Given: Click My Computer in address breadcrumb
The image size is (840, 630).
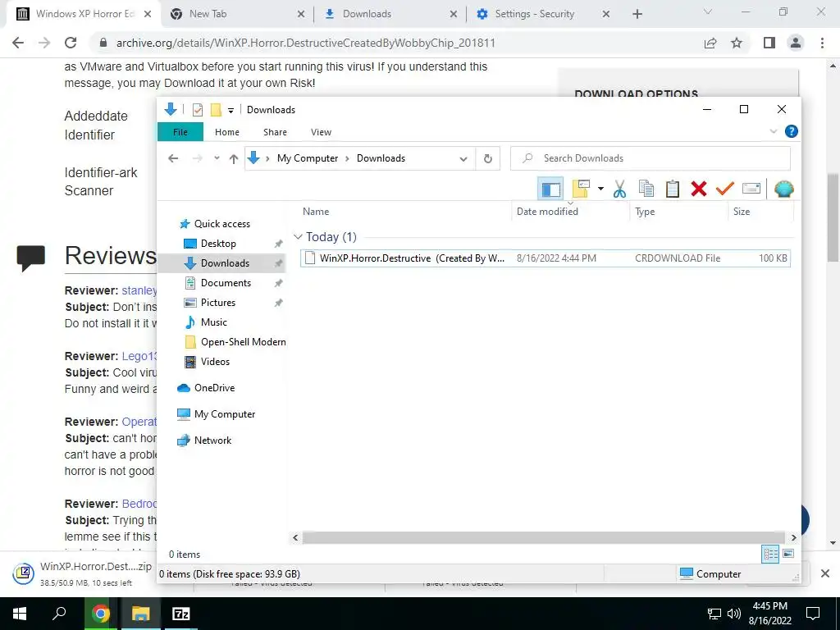Looking at the screenshot, I should pos(308,158).
